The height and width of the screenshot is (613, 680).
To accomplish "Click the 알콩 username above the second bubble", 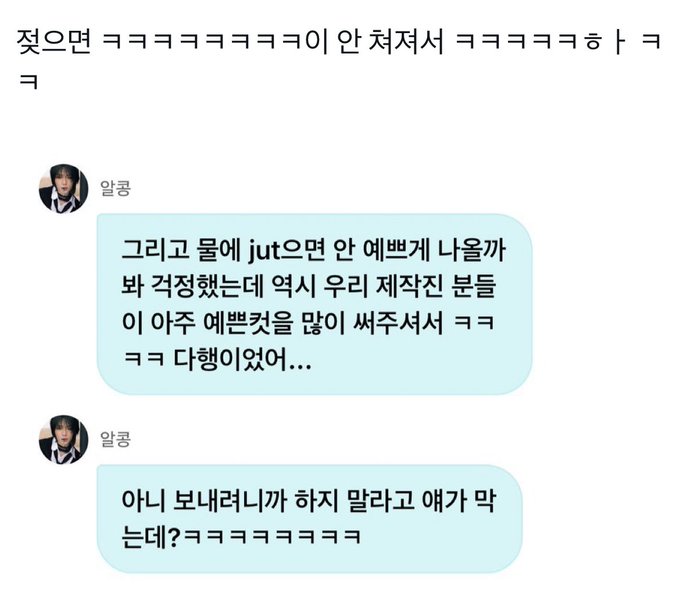I will pyautogui.click(x=115, y=439).
